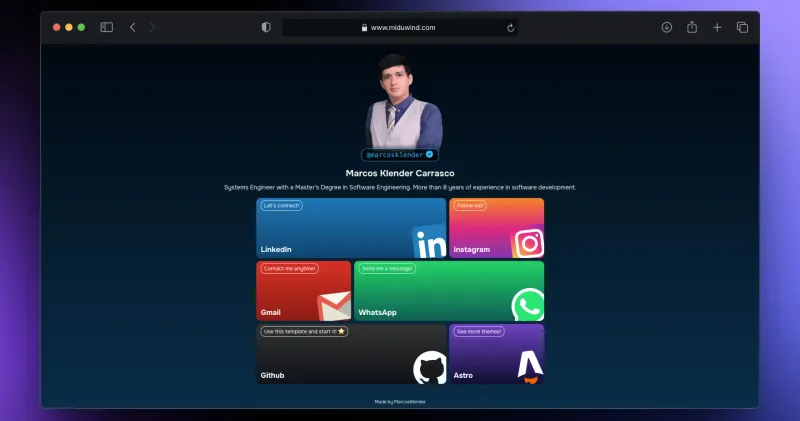The width and height of the screenshot is (800, 421).
Task: Click the Instagram camera logo icon
Action: (528, 243)
